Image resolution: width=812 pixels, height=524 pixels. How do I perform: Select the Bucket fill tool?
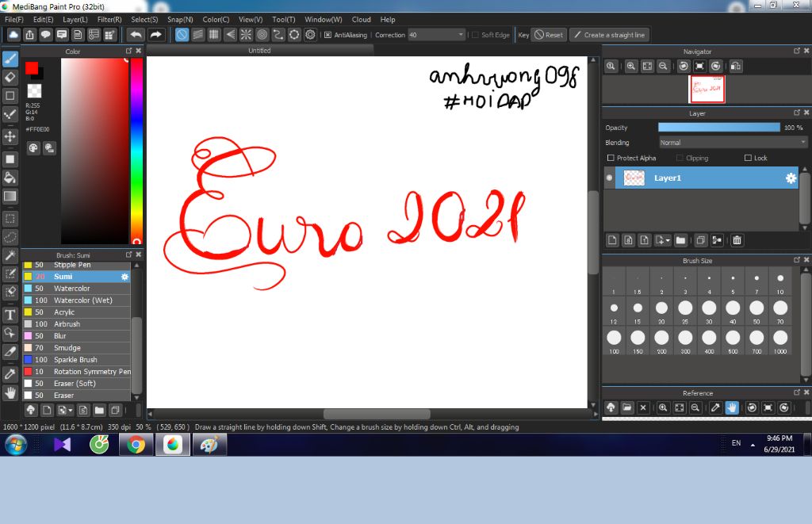pyautogui.click(x=10, y=178)
